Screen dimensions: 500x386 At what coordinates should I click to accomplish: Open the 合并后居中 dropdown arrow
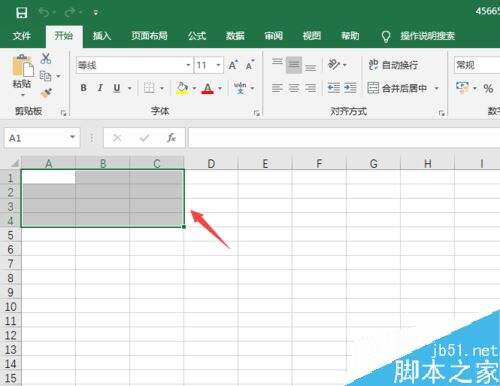pos(436,88)
